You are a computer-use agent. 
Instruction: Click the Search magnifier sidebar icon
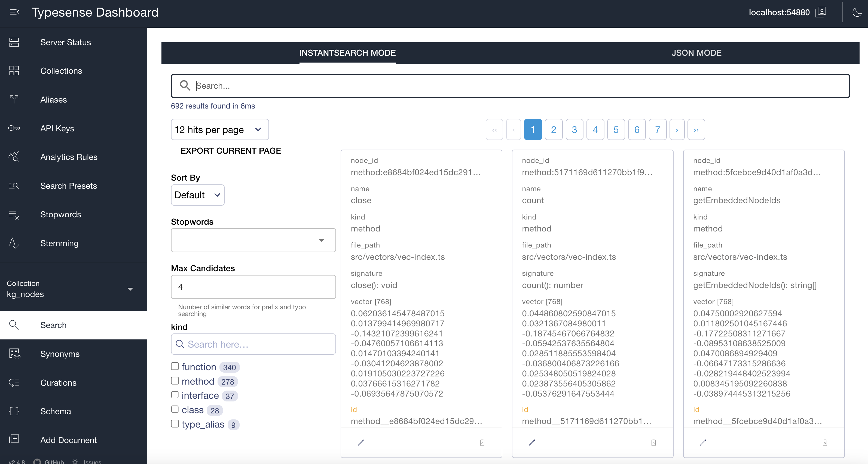[x=14, y=325]
